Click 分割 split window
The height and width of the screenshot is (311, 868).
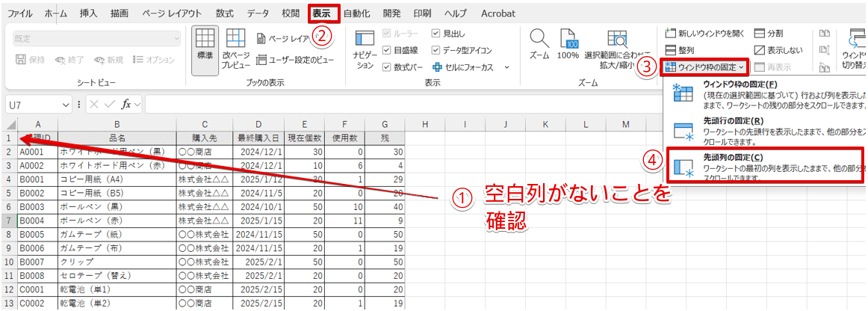click(769, 34)
